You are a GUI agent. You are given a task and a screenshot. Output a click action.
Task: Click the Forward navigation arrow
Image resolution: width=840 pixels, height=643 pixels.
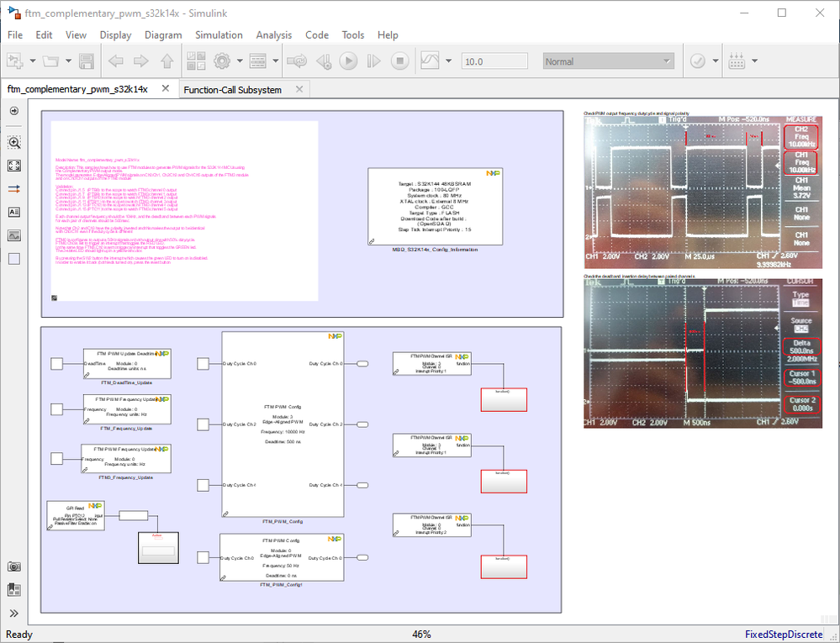click(141, 61)
